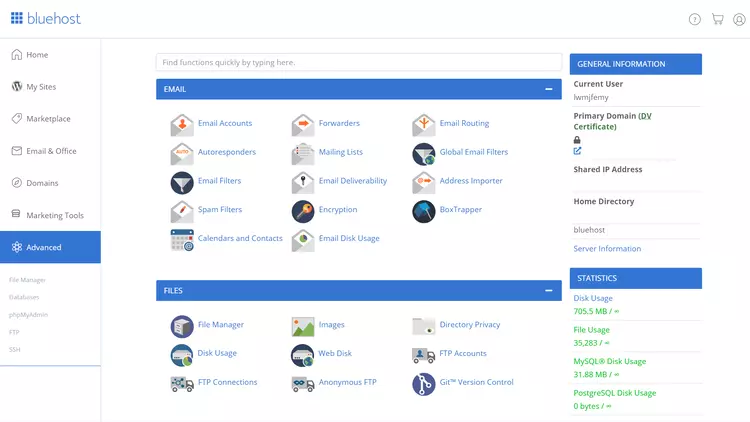Open the MySQL Disk Usage statistics link
This screenshot has width=750, height=422.
pyautogui.click(x=610, y=361)
